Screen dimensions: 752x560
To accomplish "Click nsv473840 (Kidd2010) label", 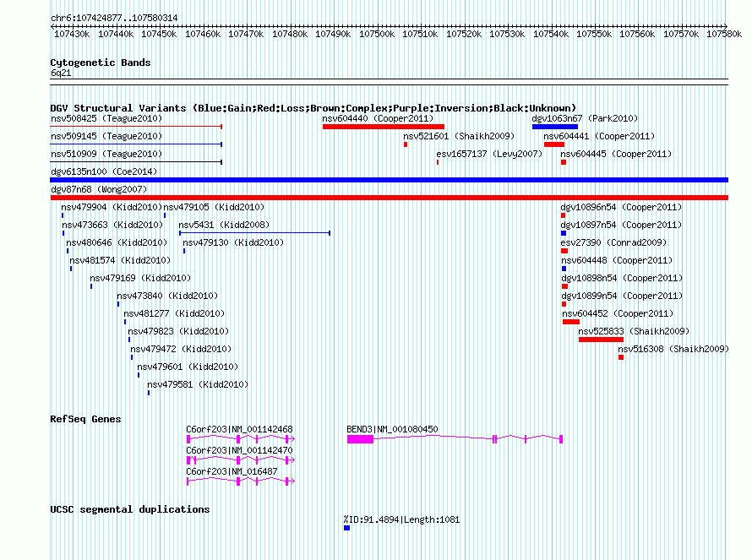I will (167, 296).
